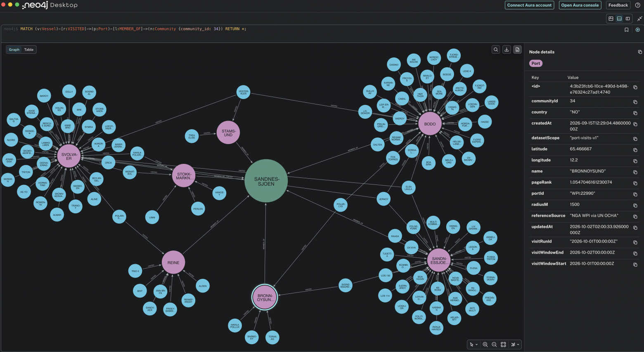Copy the referenceSource value
The height and width of the screenshot is (352, 644).
click(x=635, y=217)
